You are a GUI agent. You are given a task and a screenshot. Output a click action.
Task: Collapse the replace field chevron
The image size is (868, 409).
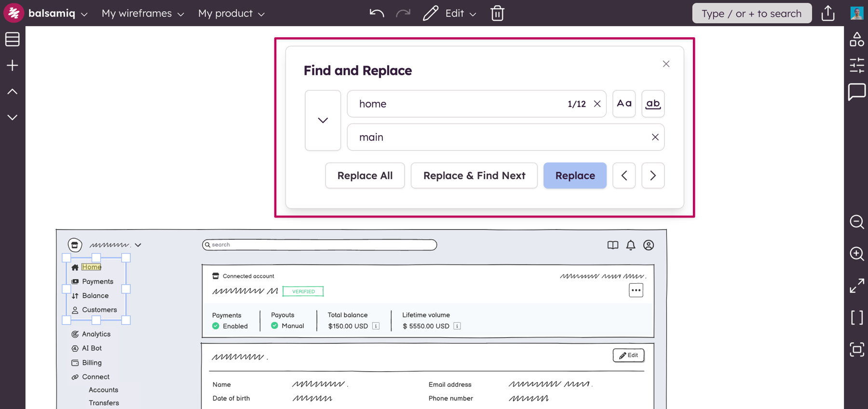[x=323, y=120]
